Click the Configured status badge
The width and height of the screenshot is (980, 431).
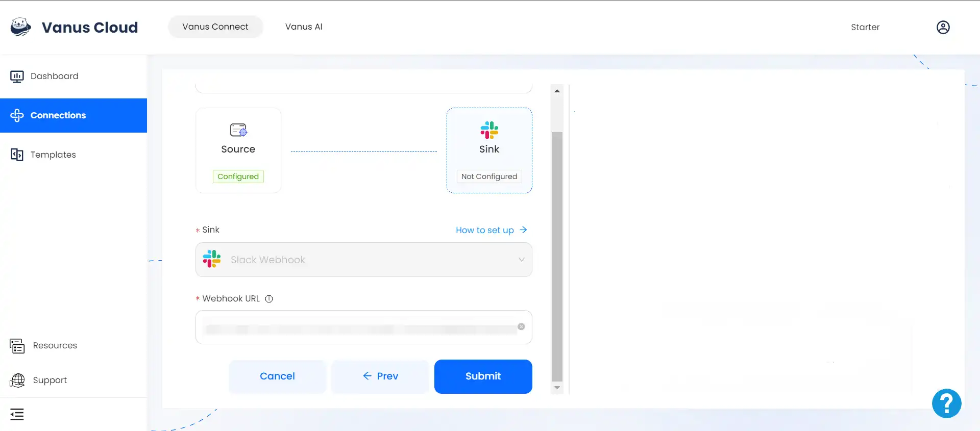[x=238, y=176]
